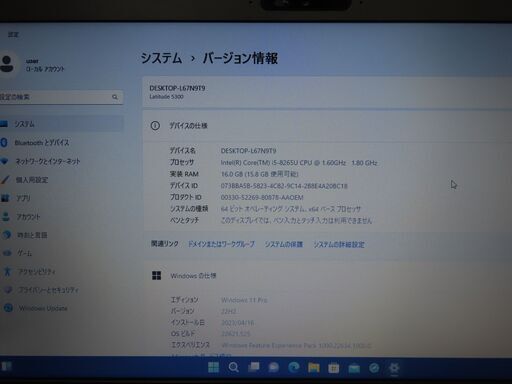The width and height of the screenshot is (512, 384).
Task: Click into the 設定の検索 search field
Action: coord(61,97)
